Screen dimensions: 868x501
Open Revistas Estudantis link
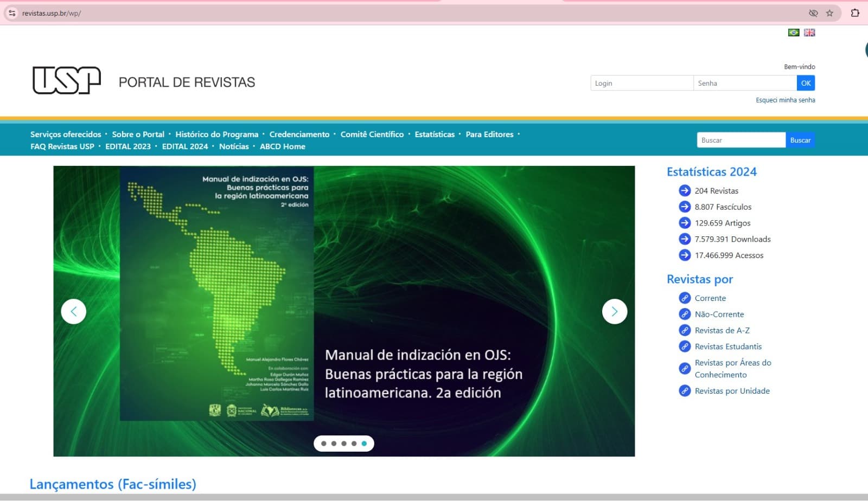point(728,346)
